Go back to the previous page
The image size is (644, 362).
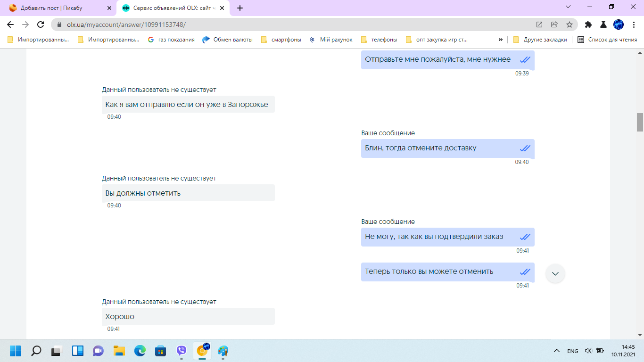click(x=10, y=25)
